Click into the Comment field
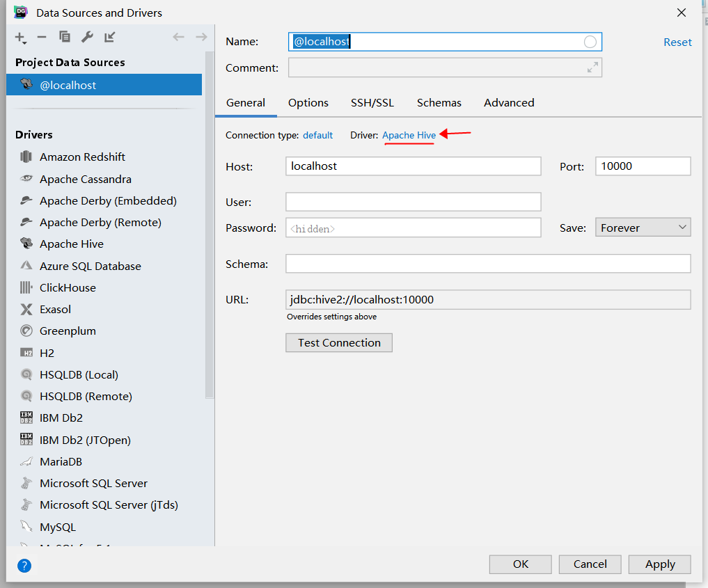 [x=445, y=67]
